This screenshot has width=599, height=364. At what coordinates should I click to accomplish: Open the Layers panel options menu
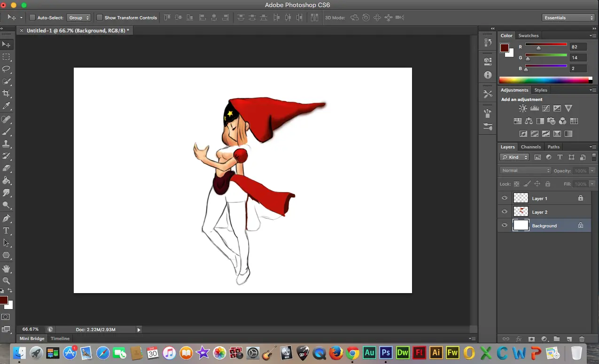tap(593, 147)
